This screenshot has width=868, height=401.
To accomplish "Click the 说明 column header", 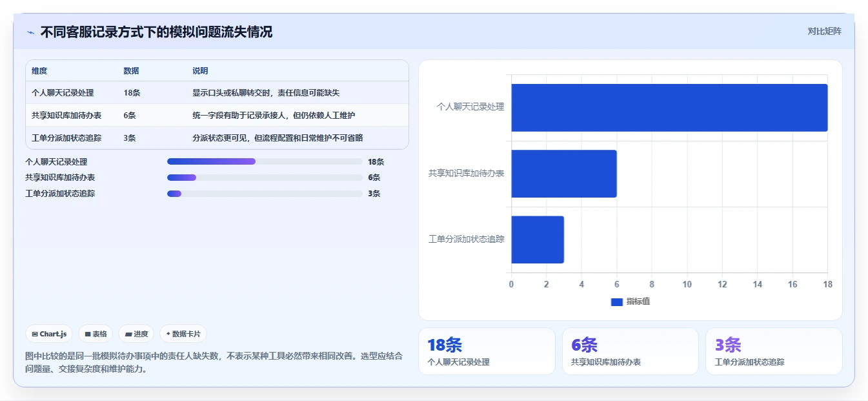I will (200, 71).
